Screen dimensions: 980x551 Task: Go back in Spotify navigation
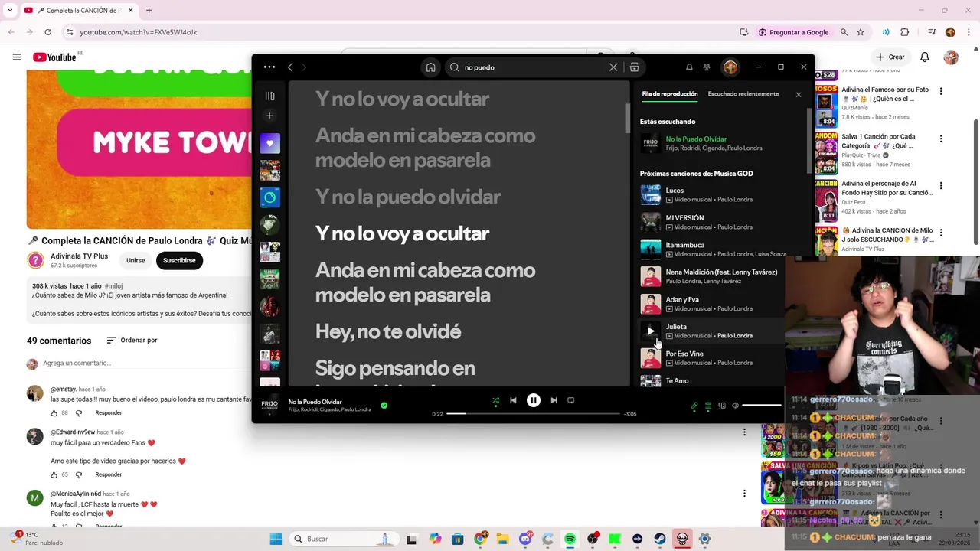pos(290,67)
